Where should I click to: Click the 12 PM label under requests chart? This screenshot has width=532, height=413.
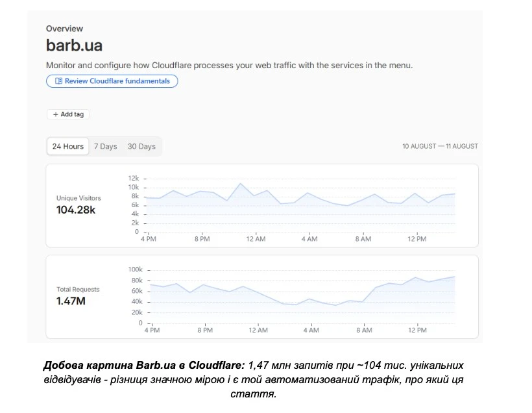click(x=417, y=330)
